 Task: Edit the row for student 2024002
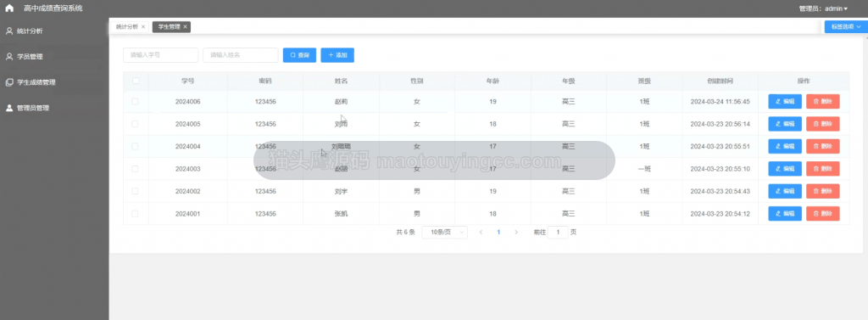coord(785,191)
